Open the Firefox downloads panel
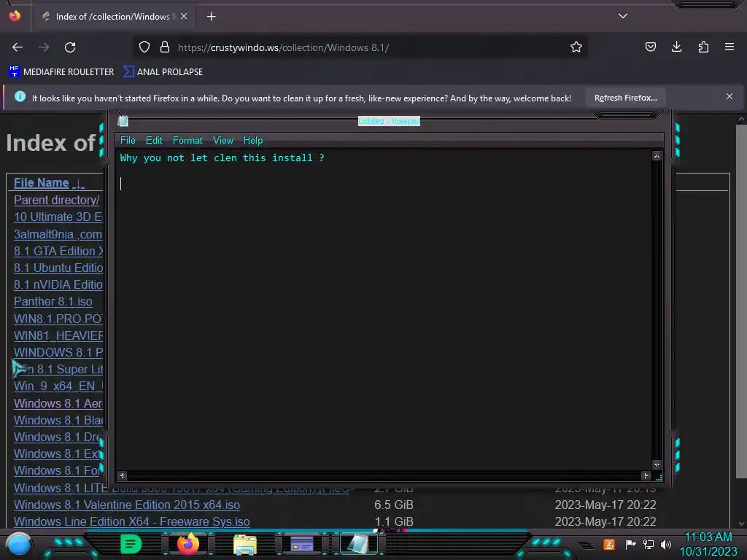747x560 pixels. point(676,47)
